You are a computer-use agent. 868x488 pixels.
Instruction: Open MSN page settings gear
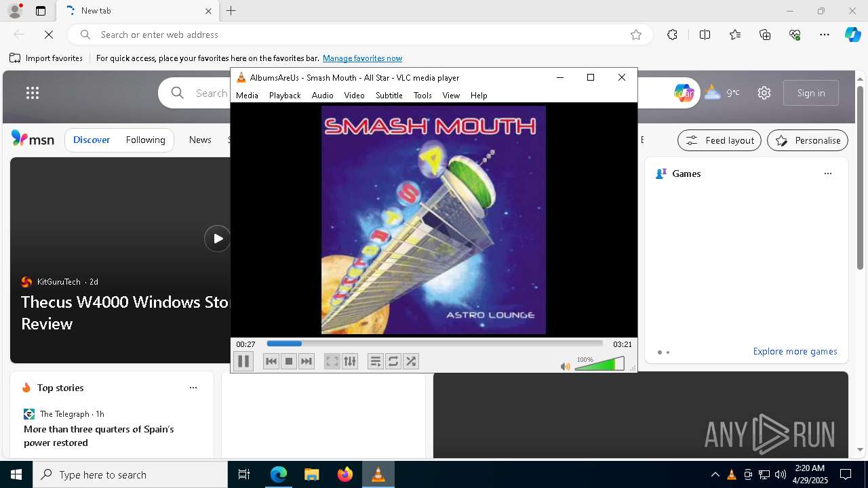click(x=764, y=93)
